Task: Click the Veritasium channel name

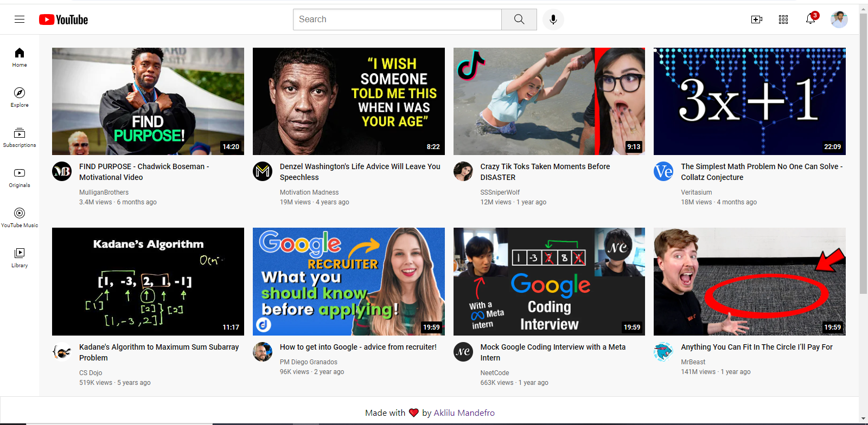Action: click(x=697, y=192)
